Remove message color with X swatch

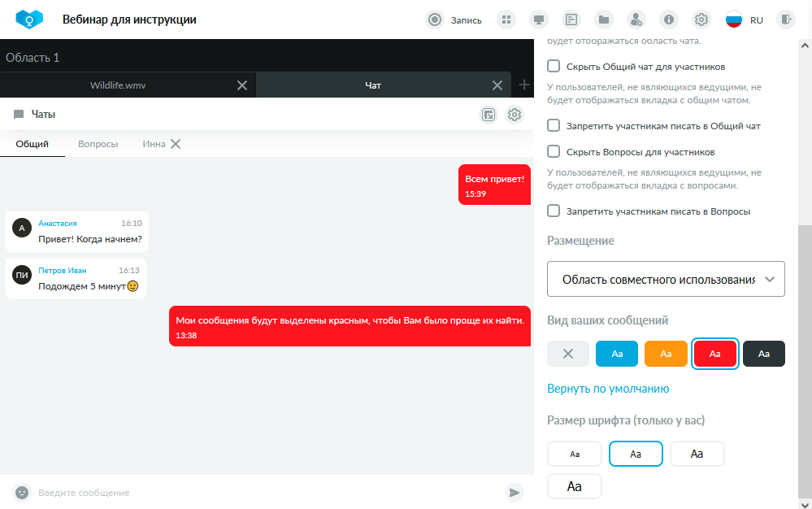(x=568, y=354)
